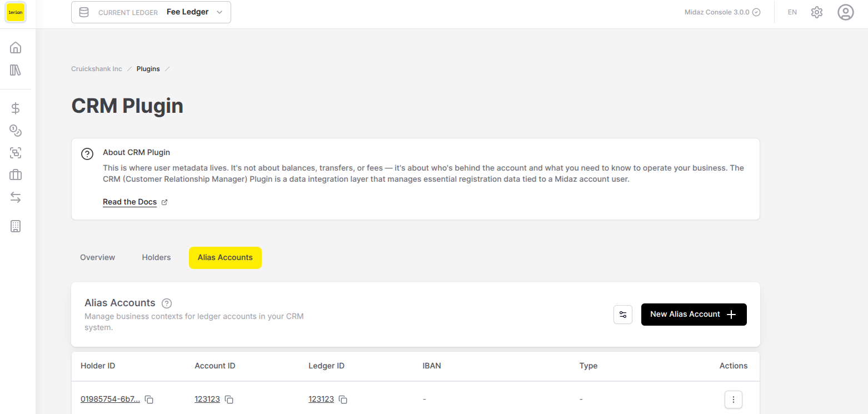Click the Midaz Console 3.0.0 version text
The height and width of the screenshot is (414, 868).
click(717, 12)
